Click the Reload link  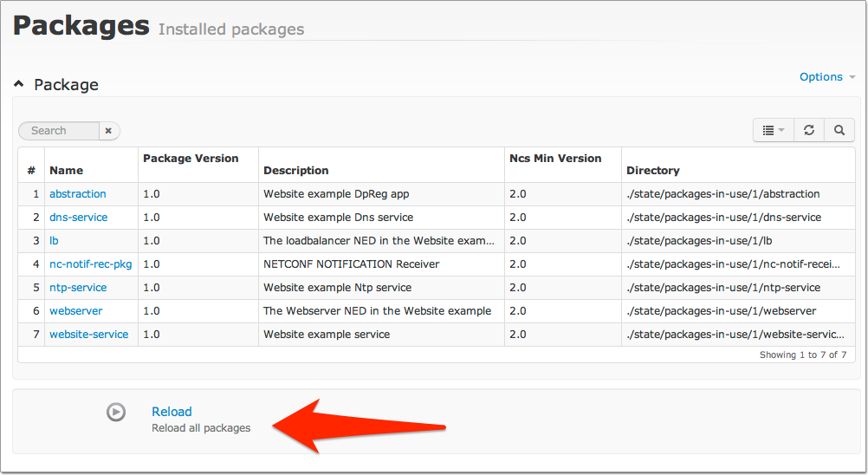pyautogui.click(x=172, y=412)
